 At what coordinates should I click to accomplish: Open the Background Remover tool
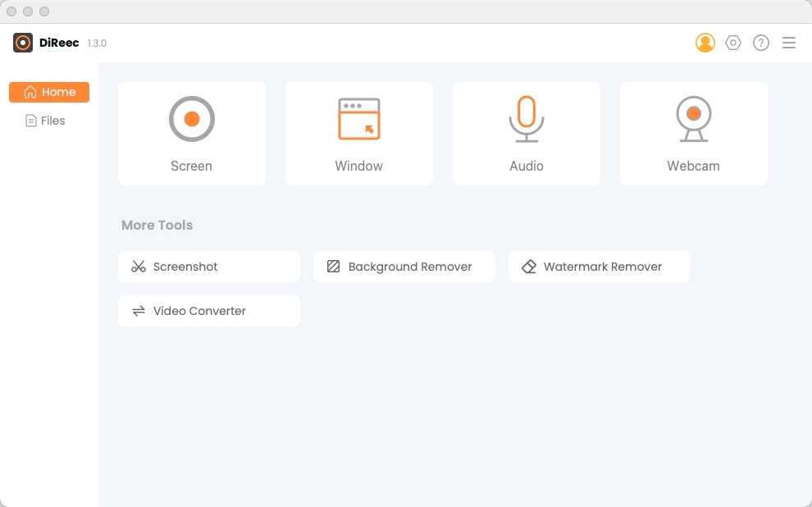tap(404, 267)
